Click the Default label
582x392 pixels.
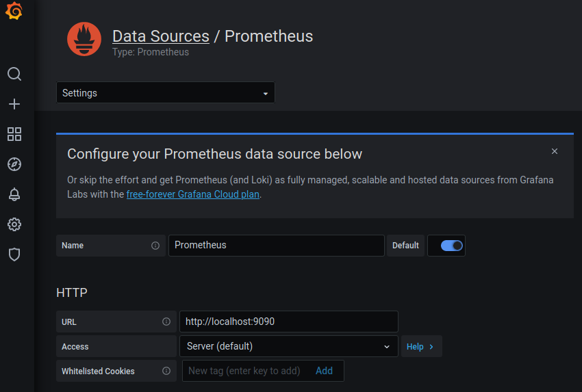(x=405, y=246)
